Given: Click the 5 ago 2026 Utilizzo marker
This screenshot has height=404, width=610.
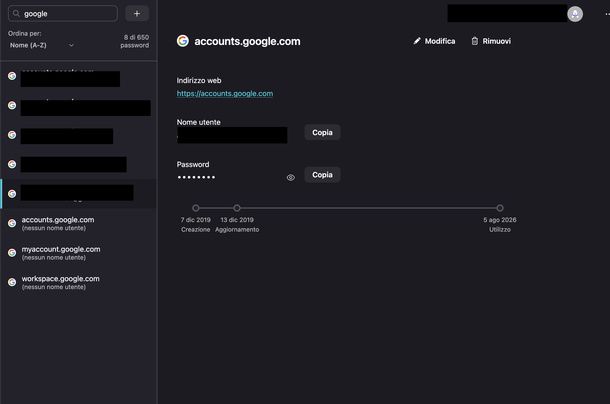Looking at the screenshot, I should (x=500, y=208).
